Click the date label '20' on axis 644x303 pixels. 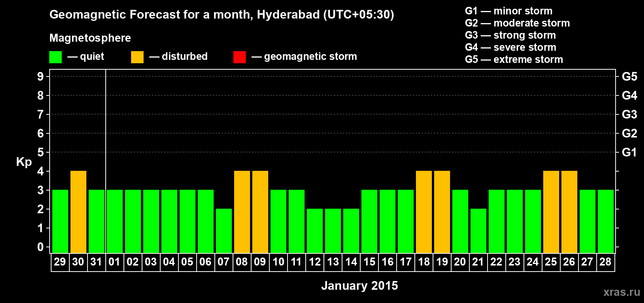coord(460,262)
